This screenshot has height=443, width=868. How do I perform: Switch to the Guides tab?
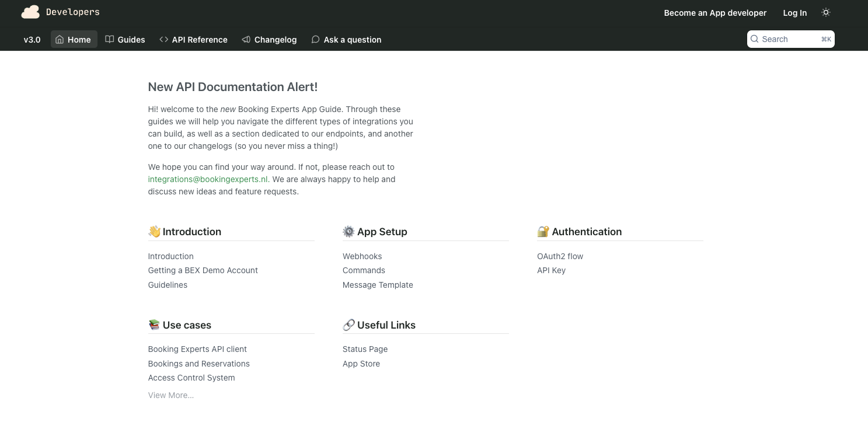(x=131, y=39)
